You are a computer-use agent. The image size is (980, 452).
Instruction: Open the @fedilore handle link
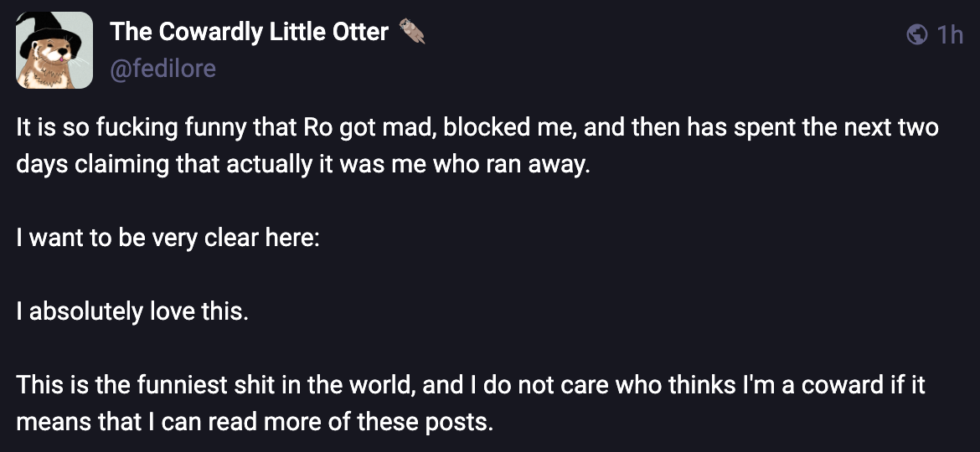pos(162,68)
